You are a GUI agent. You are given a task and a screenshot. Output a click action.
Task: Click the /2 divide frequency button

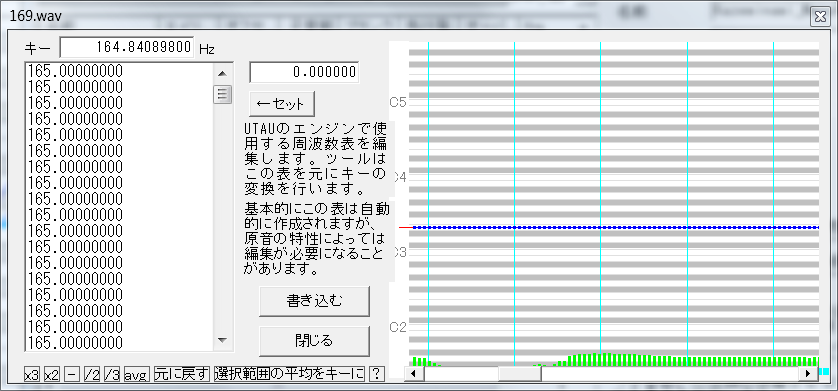tap(92, 374)
